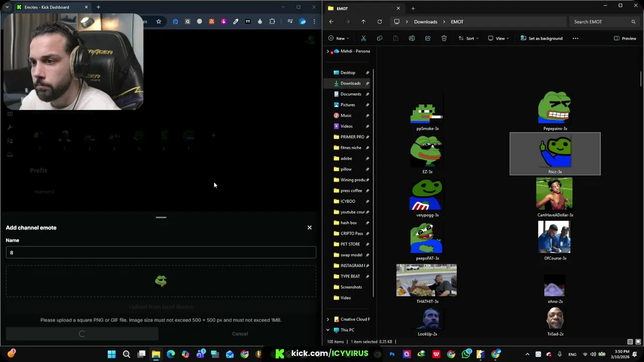Open Chrome media controls icon
This screenshot has height=362, width=644.
pos(290,22)
